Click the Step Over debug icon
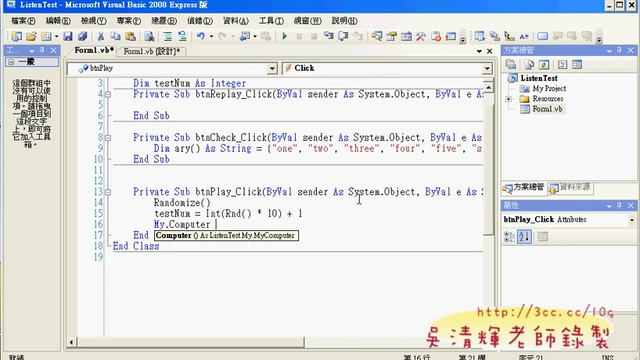Screen dimensions: 640x360 pos(343,36)
